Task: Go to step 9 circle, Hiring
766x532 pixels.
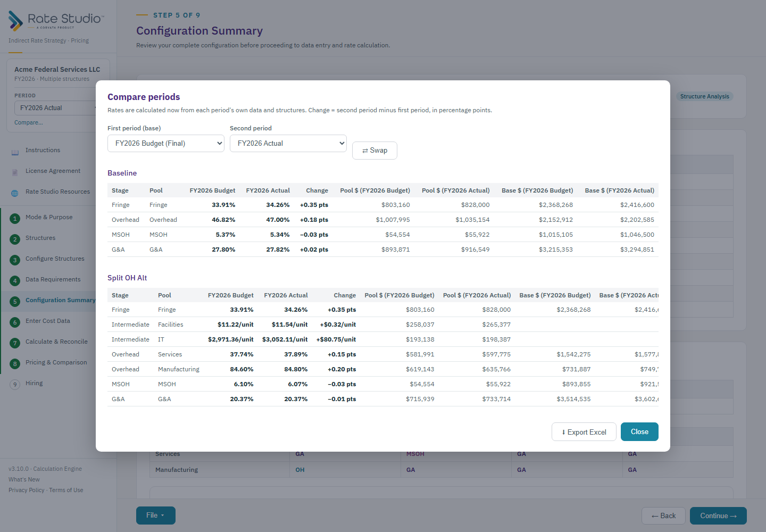Action: tap(15, 384)
